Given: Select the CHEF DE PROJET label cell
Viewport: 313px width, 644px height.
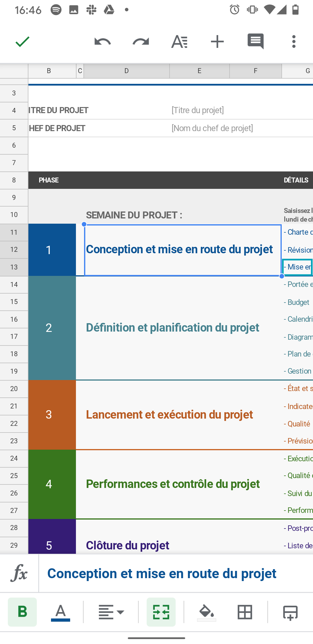Looking at the screenshot, I should (57, 128).
